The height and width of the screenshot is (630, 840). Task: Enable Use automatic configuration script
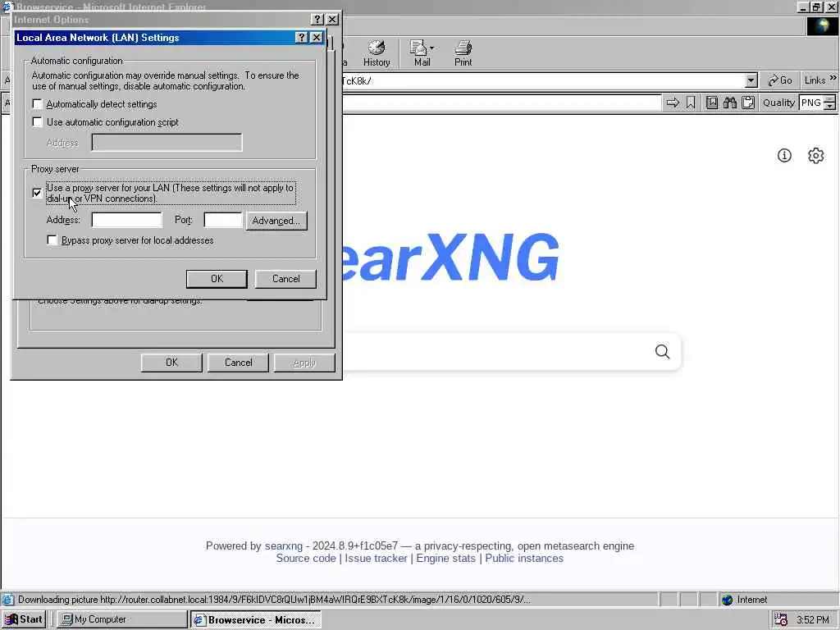38,122
